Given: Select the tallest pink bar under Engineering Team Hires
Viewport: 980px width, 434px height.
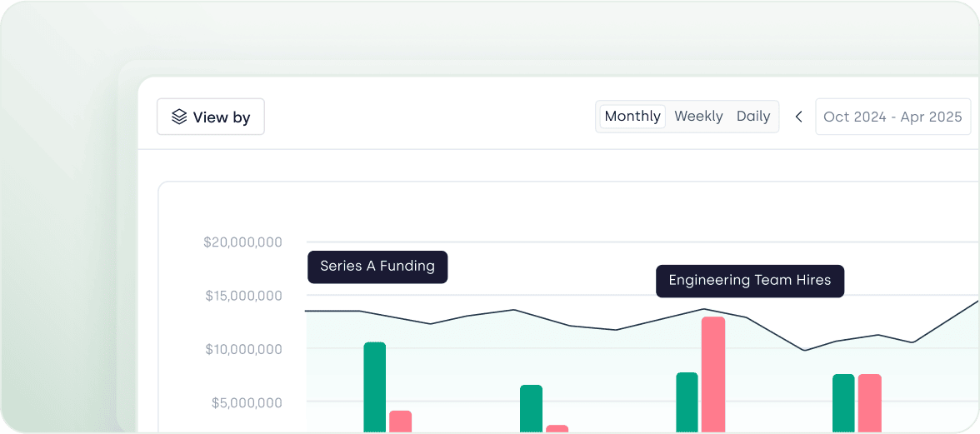Looking at the screenshot, I should click(713, 375).
